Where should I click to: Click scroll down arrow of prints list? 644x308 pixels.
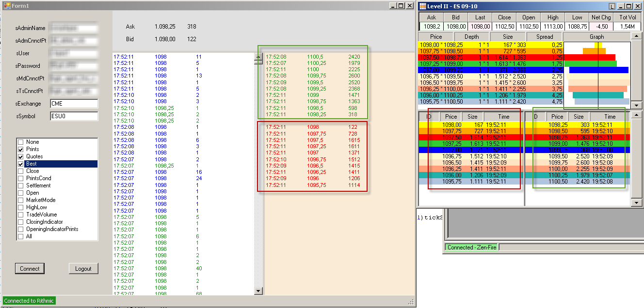pos(258,291)
